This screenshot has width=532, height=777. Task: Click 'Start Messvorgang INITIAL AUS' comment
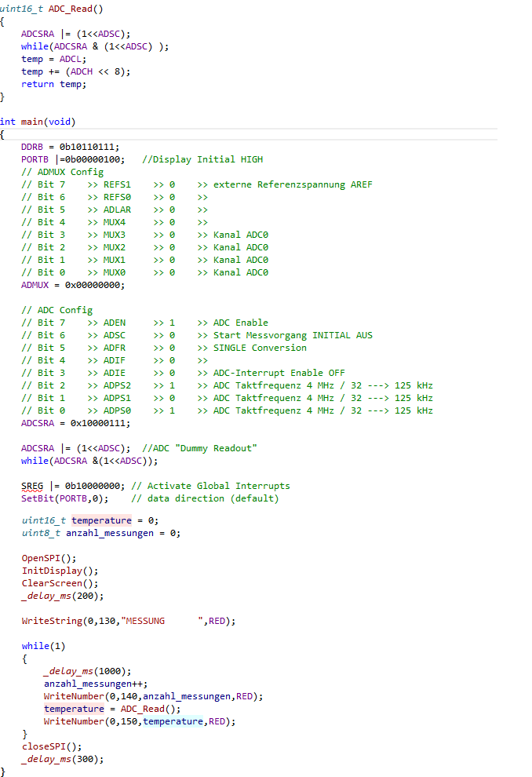(293, 335)
